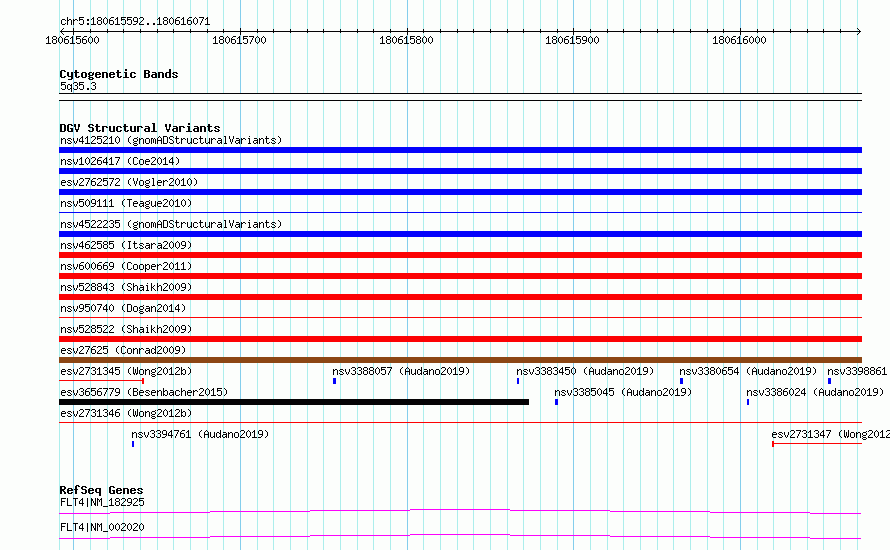Select the short red segment under esv2731345
890x550 pixels.
pyautogui.click(x=102, y=381)
